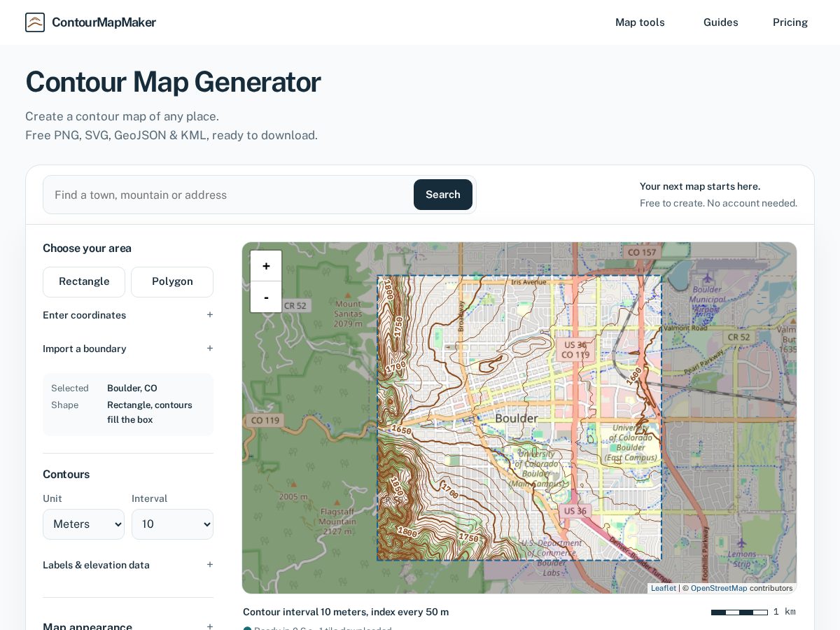840x630 pixels.
Task: Click the Search button
Action: click(443, 195)
